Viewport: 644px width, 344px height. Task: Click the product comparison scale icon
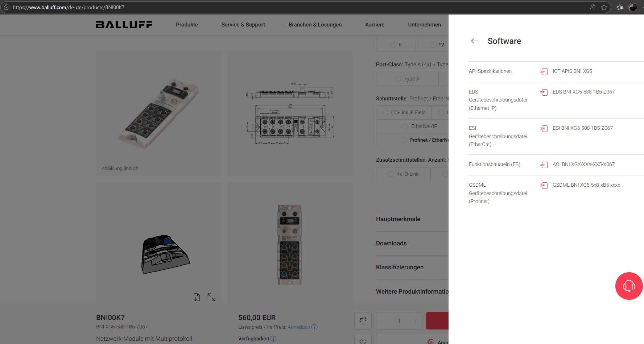[x=363, y=321]
